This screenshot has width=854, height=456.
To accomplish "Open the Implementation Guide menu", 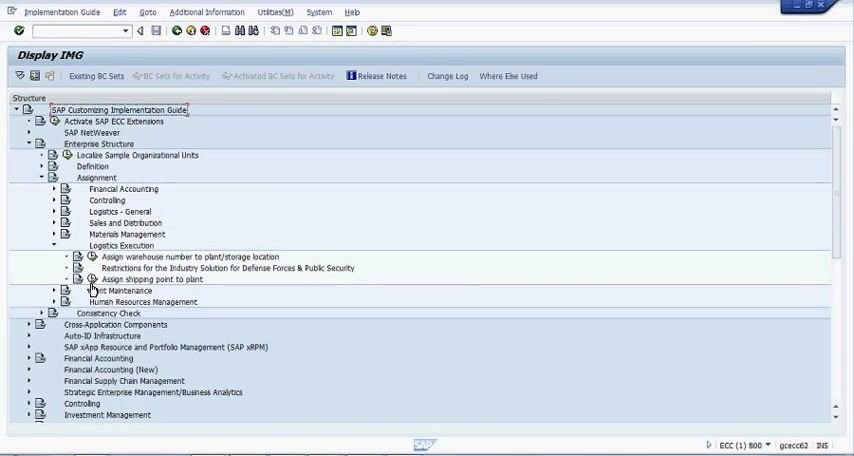I will click(62, 12).
